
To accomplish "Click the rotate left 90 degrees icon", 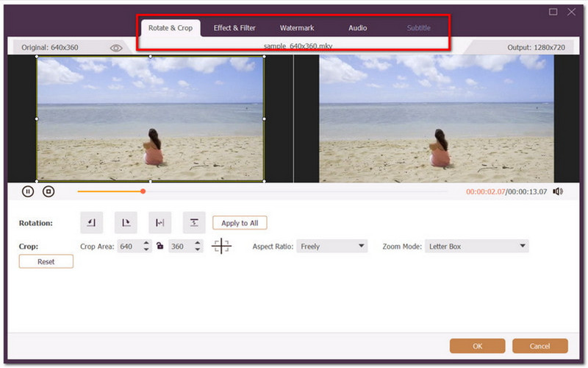I will 91,222.
